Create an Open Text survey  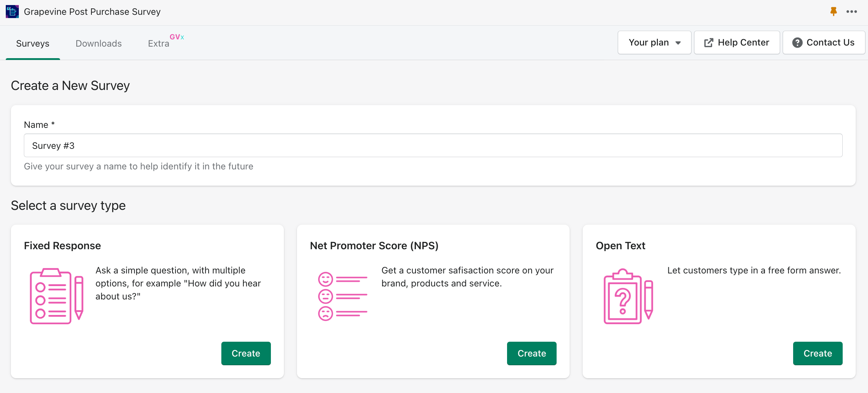tap(818, 353)
